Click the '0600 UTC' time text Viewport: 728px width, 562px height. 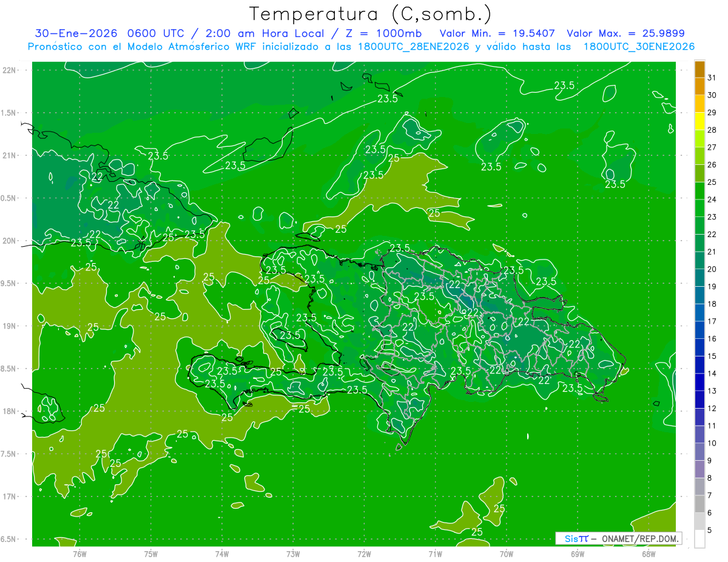156,33
